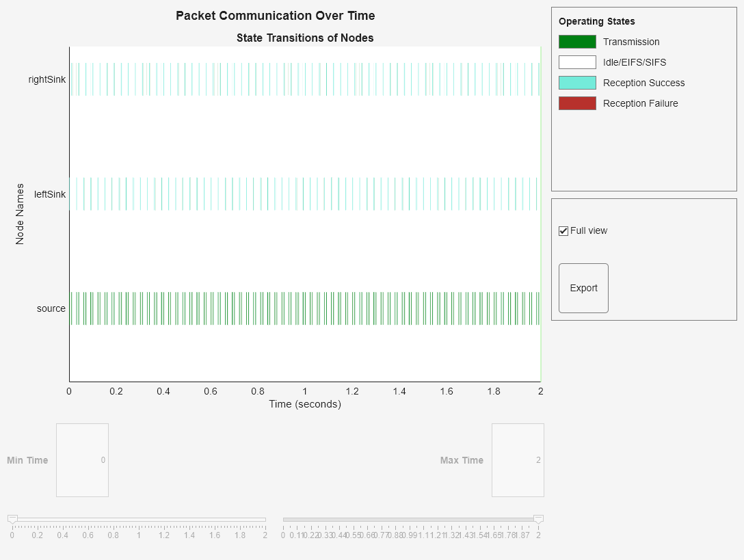This screenshot has height=560, width=744.
Task: Click the Reception Success legend text
Action: point(643,83)
